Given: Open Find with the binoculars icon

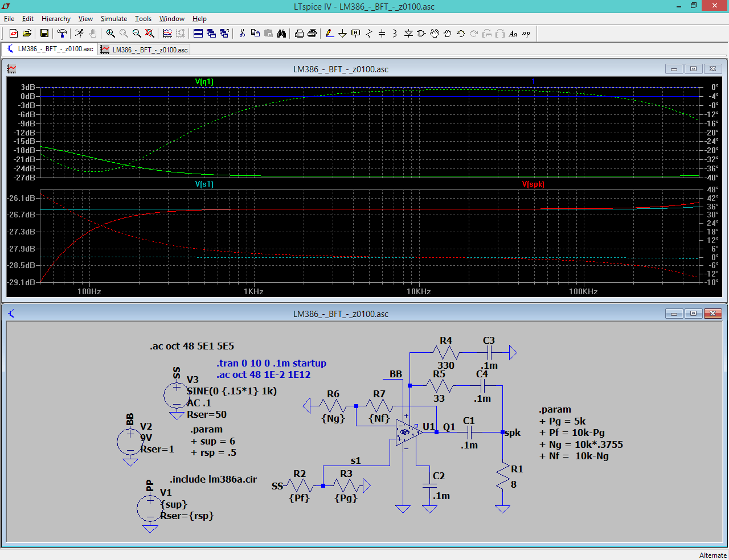Looking at the screenshot, I should point(281,34).
